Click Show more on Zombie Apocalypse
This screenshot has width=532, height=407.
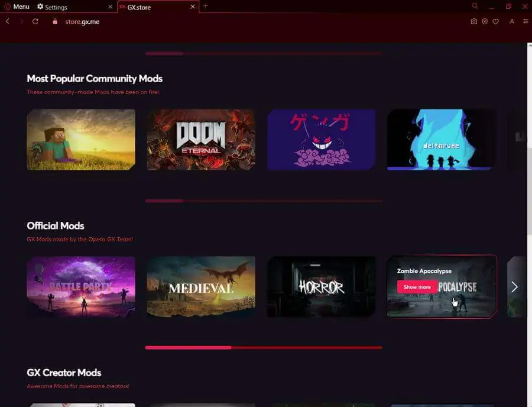pos(417,287)
